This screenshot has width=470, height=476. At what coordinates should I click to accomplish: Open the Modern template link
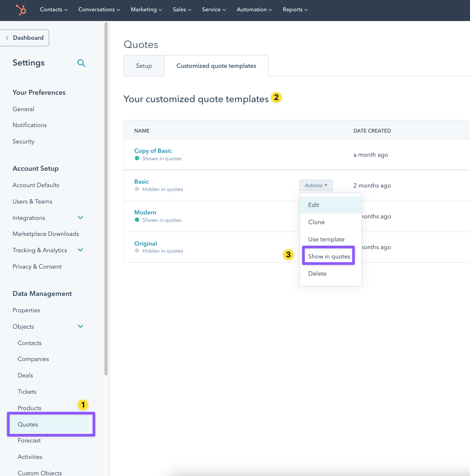(145, 212)
